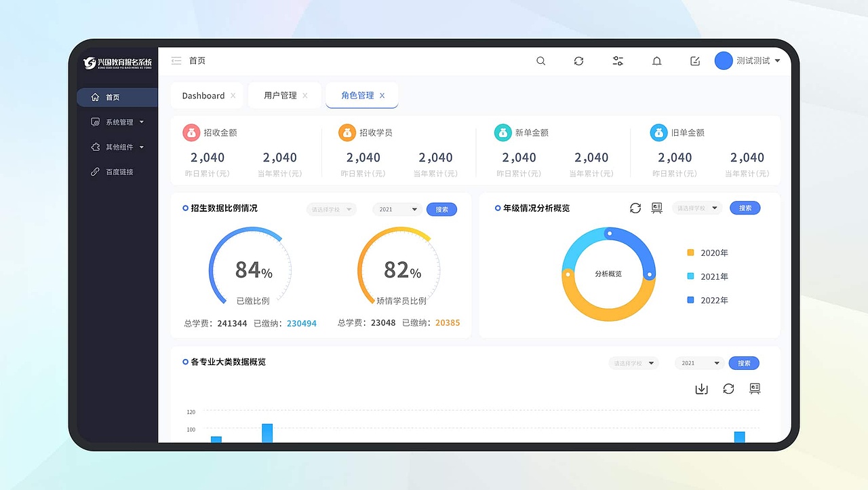Click the 招收金额 red money bag icon
Image resolution: width=868 pixels, height=490 pixels.
tap(191, 132)
